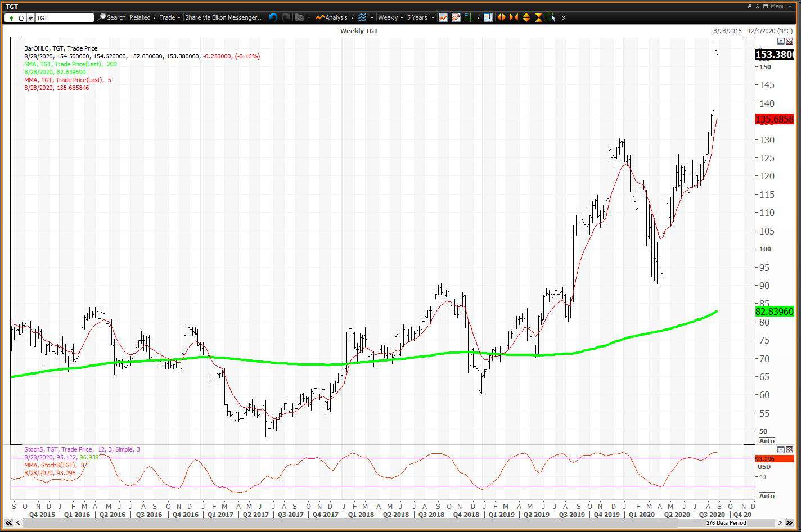The width and height of the screenshot is (801, 532).
Task: Click the 153.38 last price tag
Action: click(x=775, y=55)
